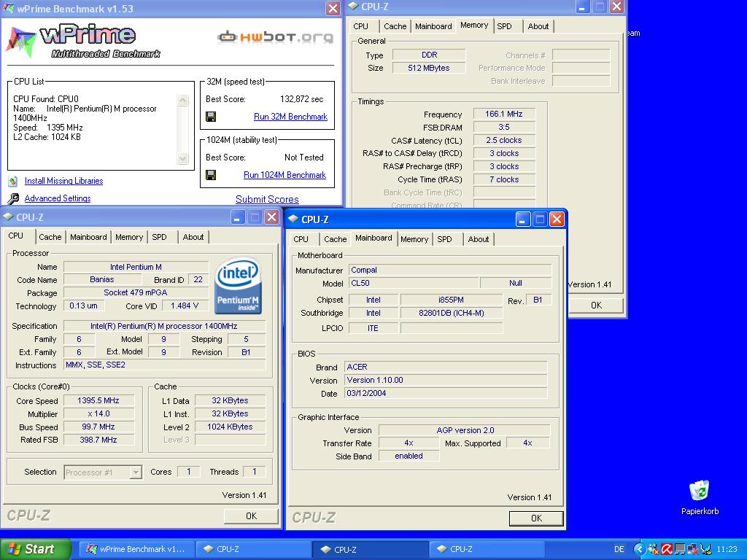Switch to Memory tab in Mainboard window
The height and width of the screenshot is (560, 747).
[x=414, y=239]
